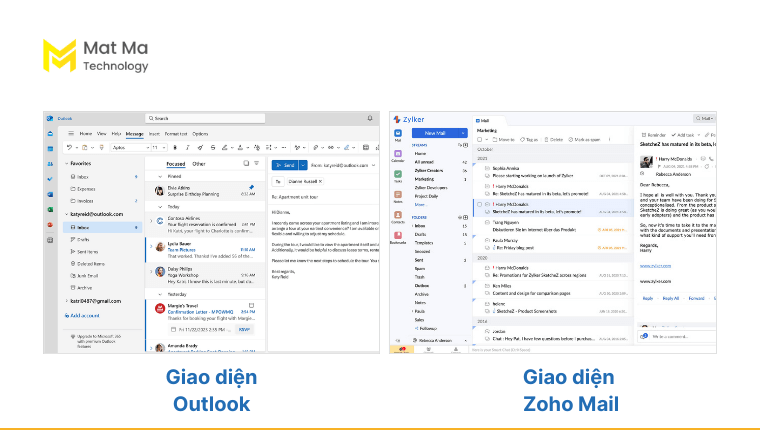The width and height of the screenshot is (760, 430).
Task: Open Contacts app in Zoho sidebar
Action: [397, 216]
